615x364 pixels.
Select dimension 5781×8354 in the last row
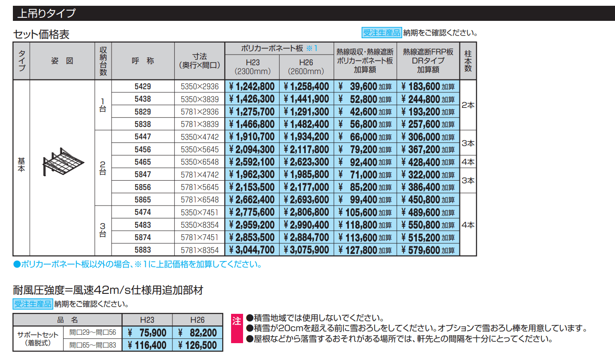(200, 249)
